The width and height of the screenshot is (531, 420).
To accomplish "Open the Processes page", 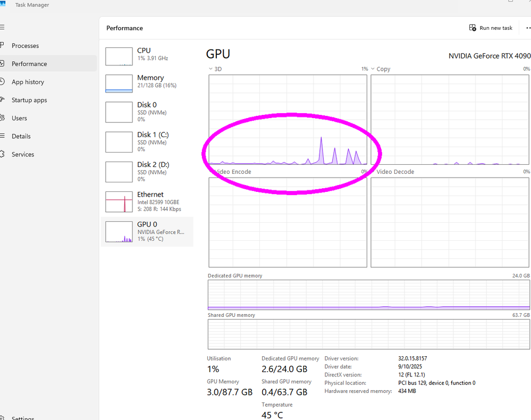I will point(25,46).
